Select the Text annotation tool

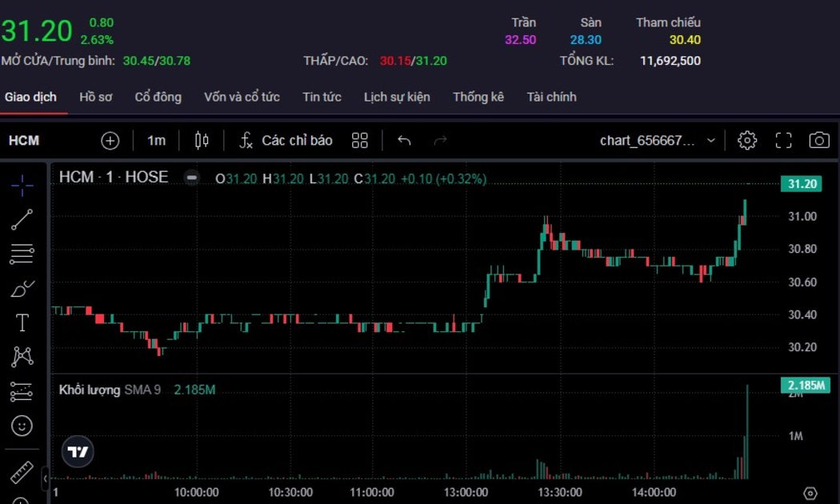point(22,323)
